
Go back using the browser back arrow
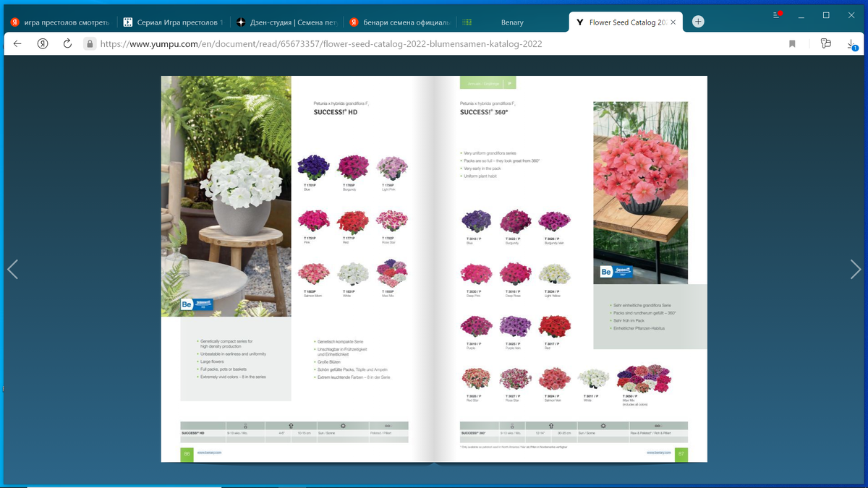click(17, 43)
